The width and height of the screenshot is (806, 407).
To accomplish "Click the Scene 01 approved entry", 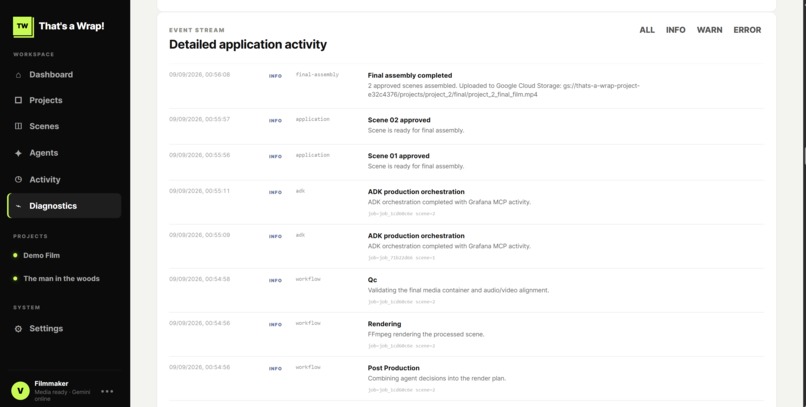I will click(x=398, y=156).
